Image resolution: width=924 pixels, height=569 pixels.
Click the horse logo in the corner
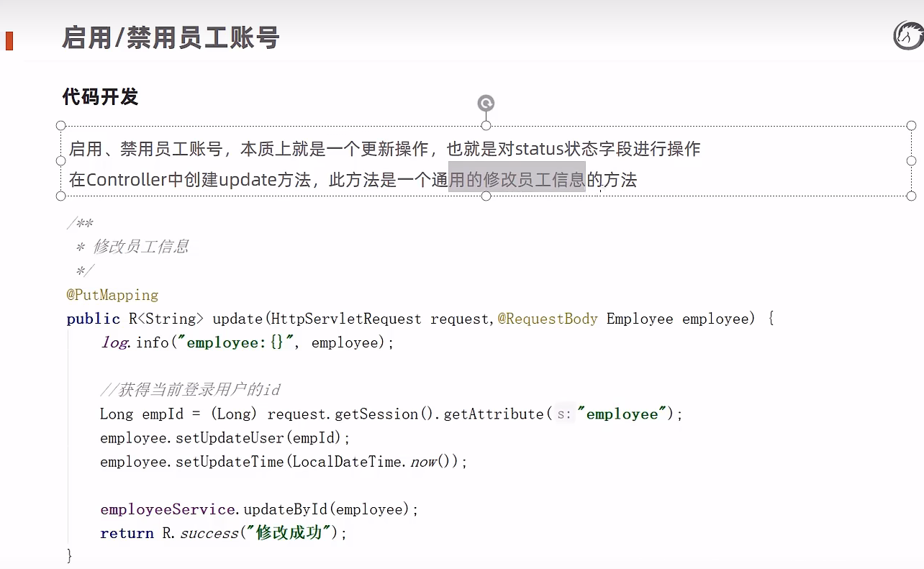coord(908,35)
